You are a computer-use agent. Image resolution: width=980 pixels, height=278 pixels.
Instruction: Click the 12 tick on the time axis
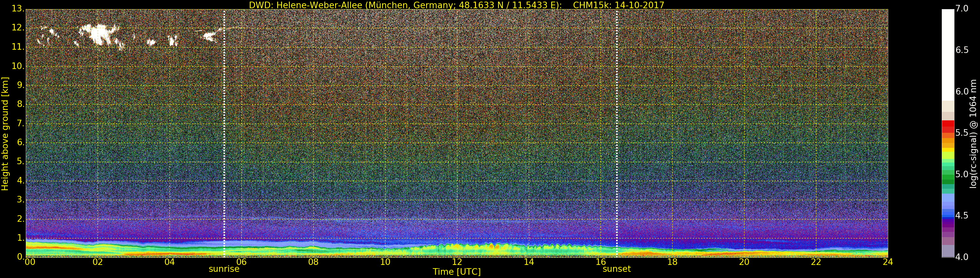[457, 262]
